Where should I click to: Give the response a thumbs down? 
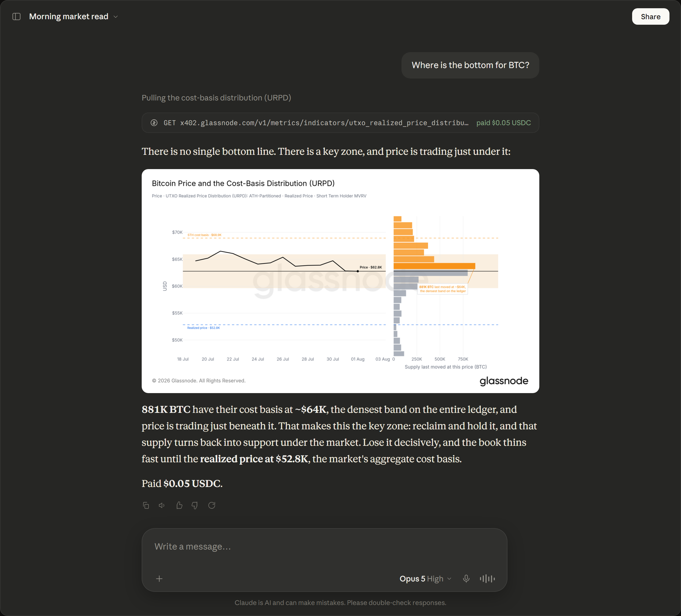195,505
